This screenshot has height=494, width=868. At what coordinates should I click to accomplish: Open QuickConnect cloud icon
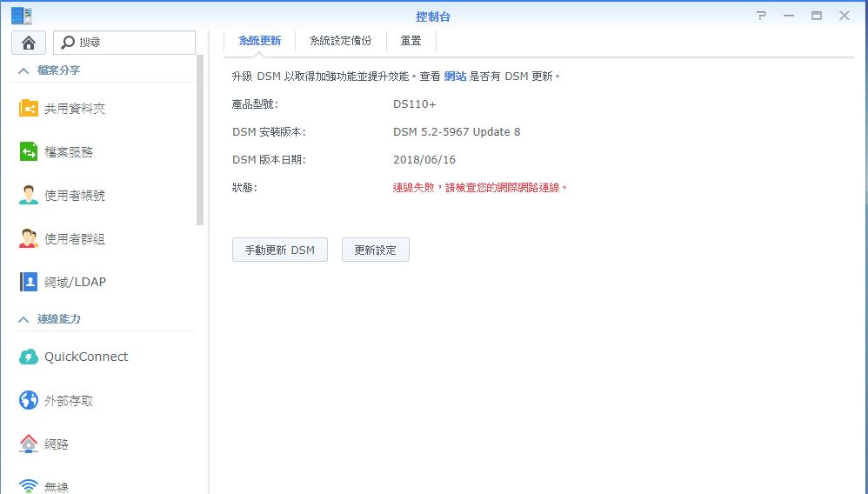pos(28,357)
